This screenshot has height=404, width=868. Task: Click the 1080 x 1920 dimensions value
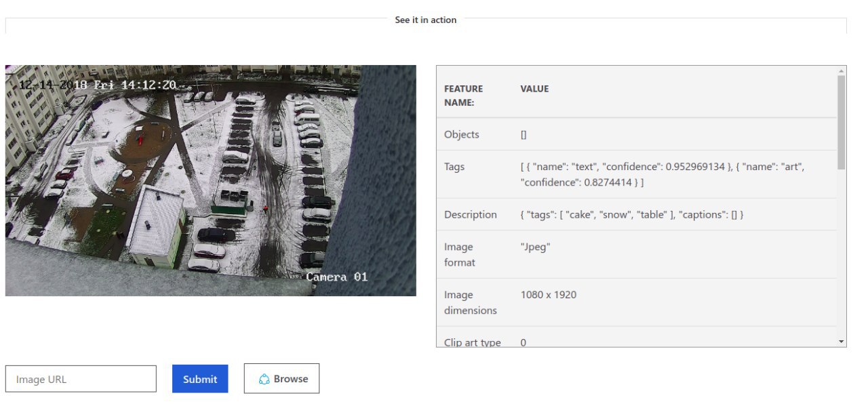point(548,295)
